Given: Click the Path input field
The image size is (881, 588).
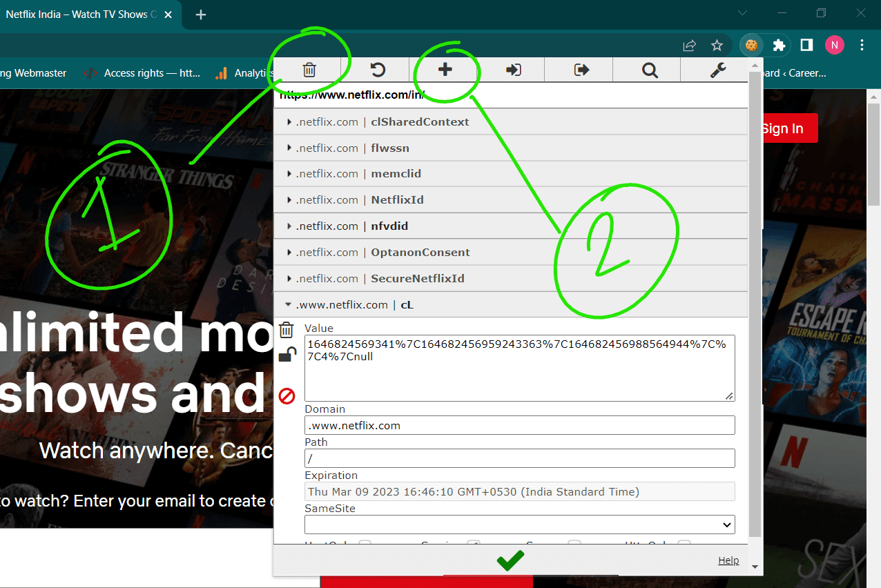Looking at the screenshot, I should 520,458.
